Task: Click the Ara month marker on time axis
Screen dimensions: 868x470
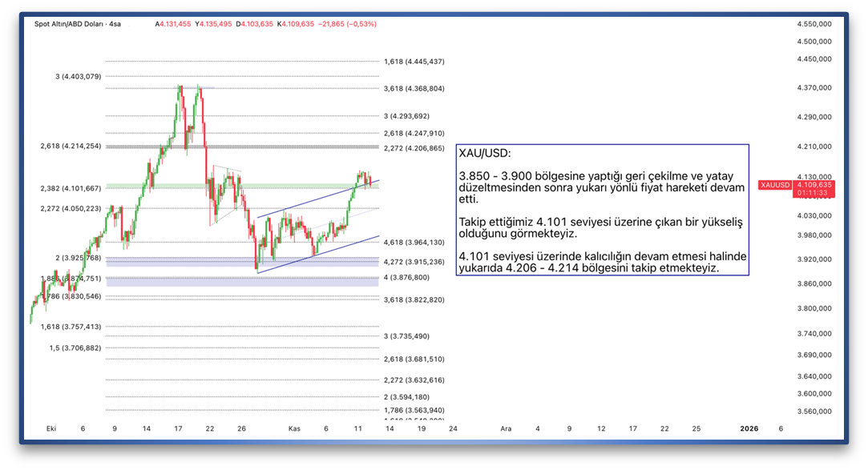Action: [506, 429]
